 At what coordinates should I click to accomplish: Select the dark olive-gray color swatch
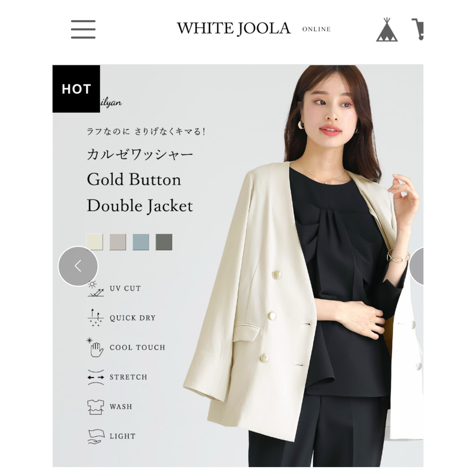164,242
